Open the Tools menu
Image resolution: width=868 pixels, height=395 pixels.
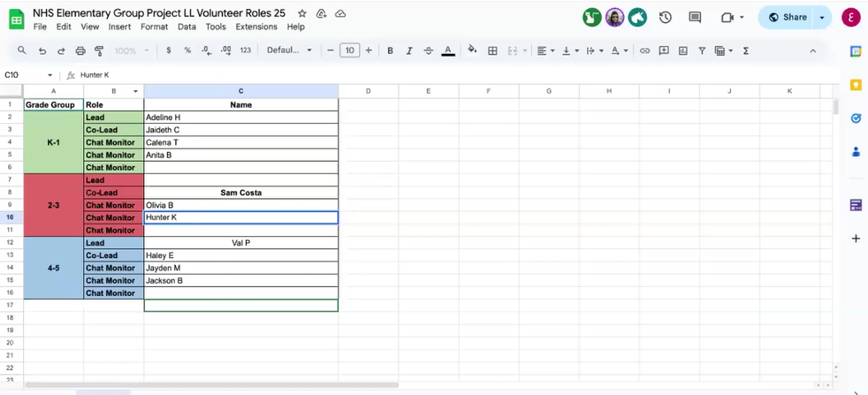[216, 27]
